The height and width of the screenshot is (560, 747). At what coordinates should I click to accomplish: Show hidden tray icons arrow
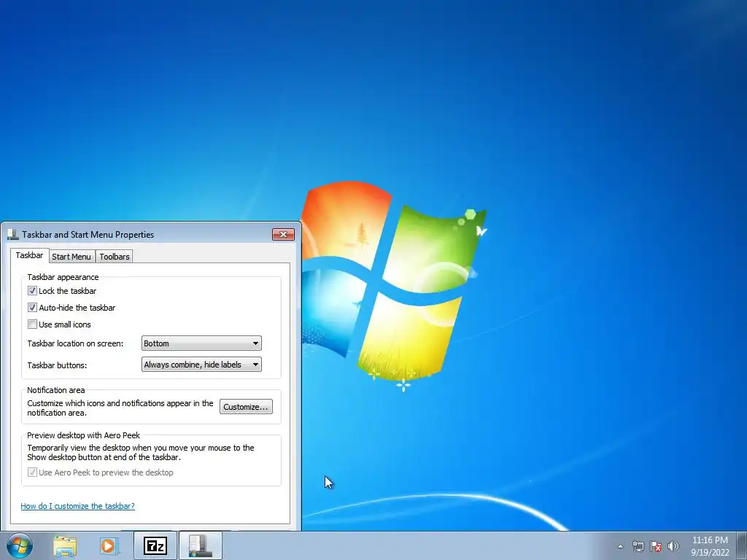pos(620,546)
